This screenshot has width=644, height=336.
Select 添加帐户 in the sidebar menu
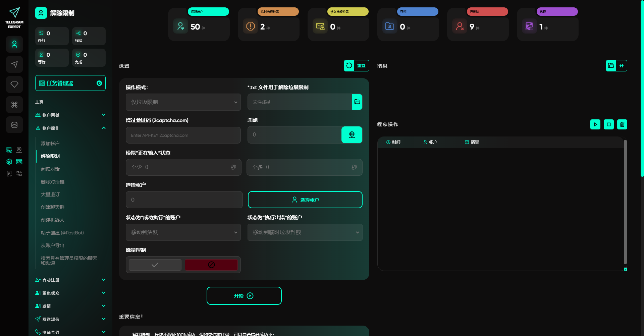(50, 144)
